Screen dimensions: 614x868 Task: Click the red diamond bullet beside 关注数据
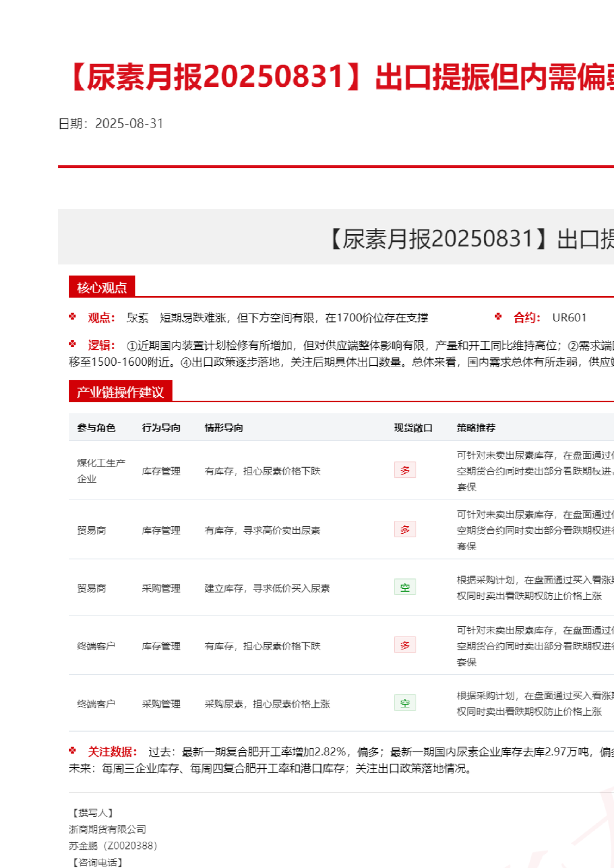point(72,751)
